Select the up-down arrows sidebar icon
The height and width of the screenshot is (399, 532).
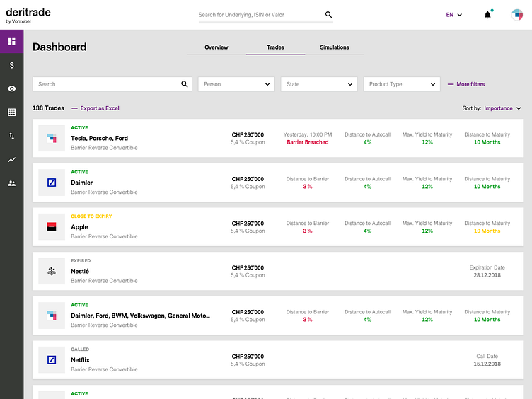tap(11, 136)
